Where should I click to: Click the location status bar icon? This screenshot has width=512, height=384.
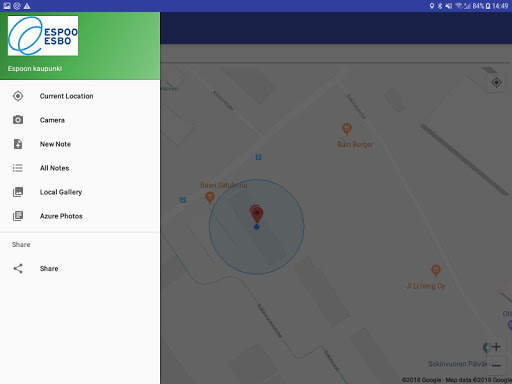[432, 6]
